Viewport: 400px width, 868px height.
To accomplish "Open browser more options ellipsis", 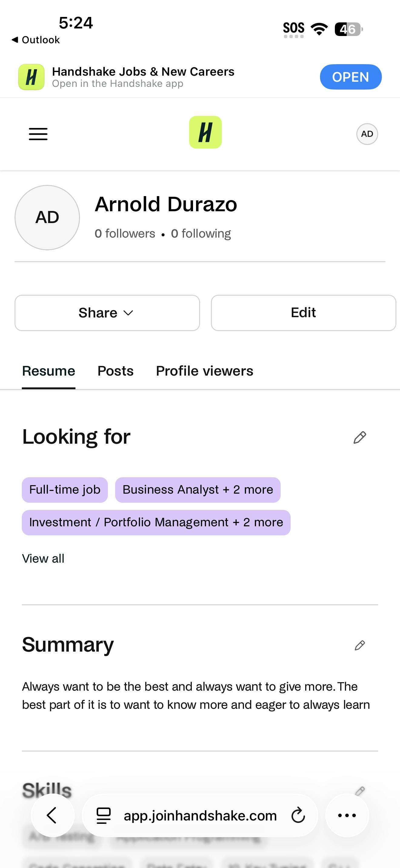I will tap(347, 816).
